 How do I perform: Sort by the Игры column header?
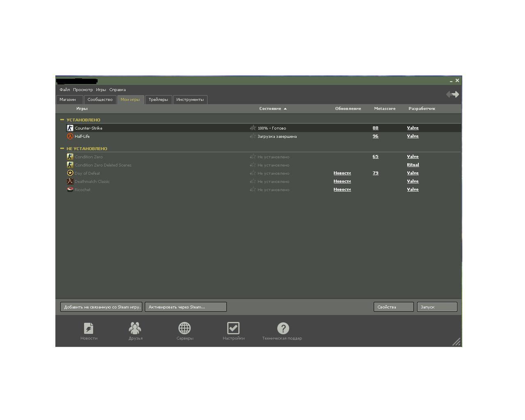point(82,109)
